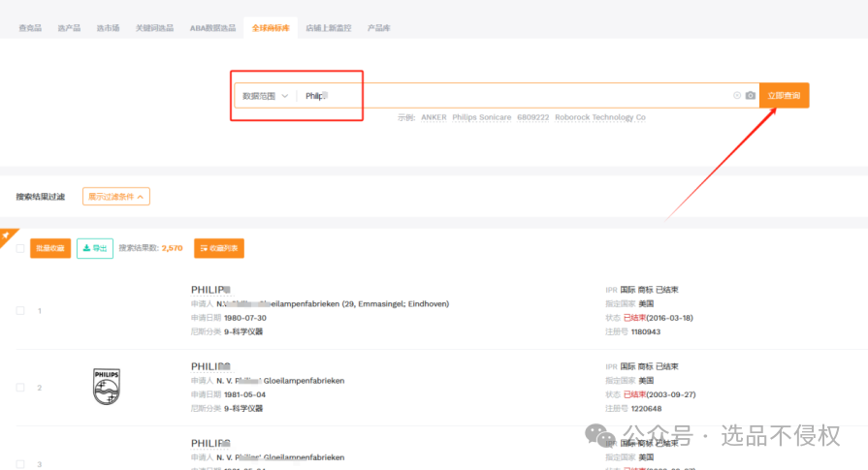Switch to the 选市场 tab
Viewport: 868px width, 470px height.
(108, 28)
